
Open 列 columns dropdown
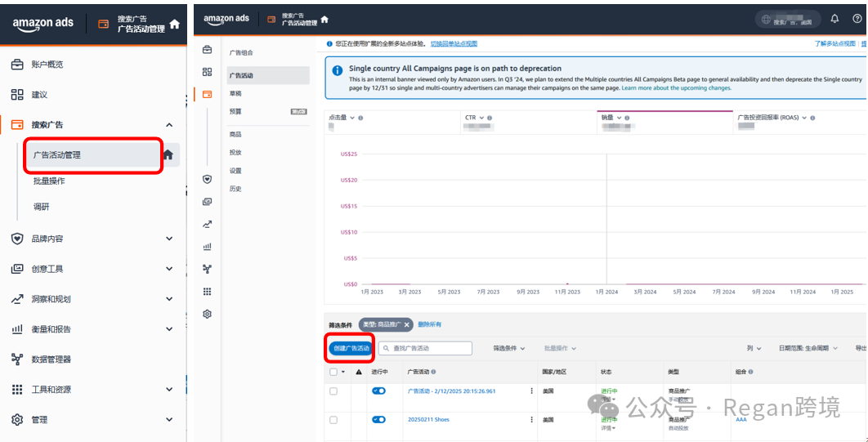754,349
